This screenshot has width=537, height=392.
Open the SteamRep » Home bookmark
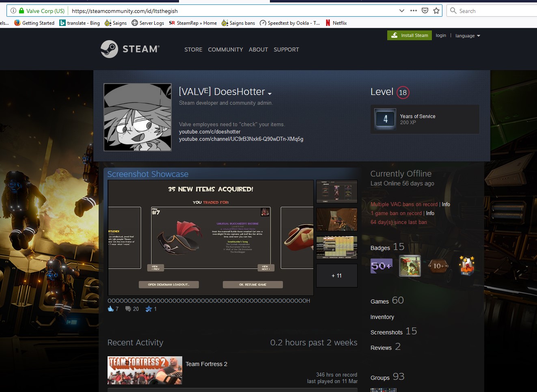[x=193, y=23]
